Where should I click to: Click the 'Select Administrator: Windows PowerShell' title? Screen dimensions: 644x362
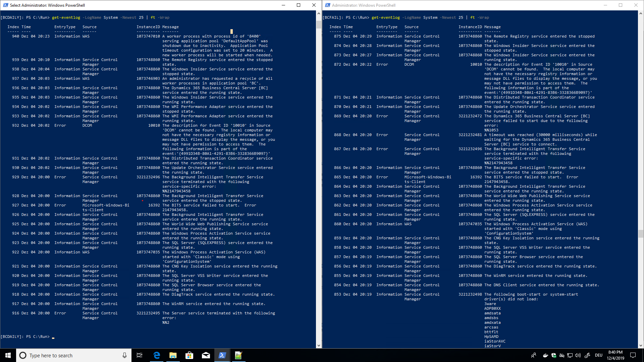click(47, 5)
